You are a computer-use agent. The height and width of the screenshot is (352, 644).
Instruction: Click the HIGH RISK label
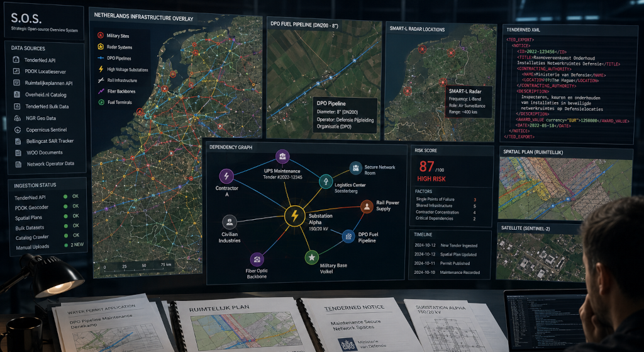431,179
